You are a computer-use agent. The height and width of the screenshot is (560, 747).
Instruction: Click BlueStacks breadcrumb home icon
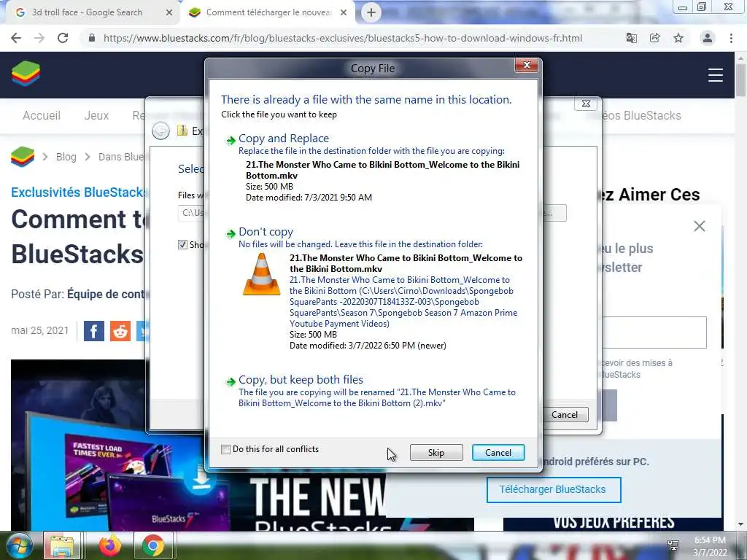coord(23,157)
